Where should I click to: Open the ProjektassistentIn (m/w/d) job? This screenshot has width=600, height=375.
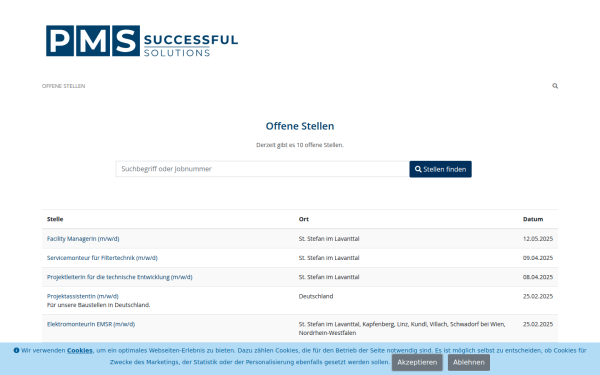(83, 296)
